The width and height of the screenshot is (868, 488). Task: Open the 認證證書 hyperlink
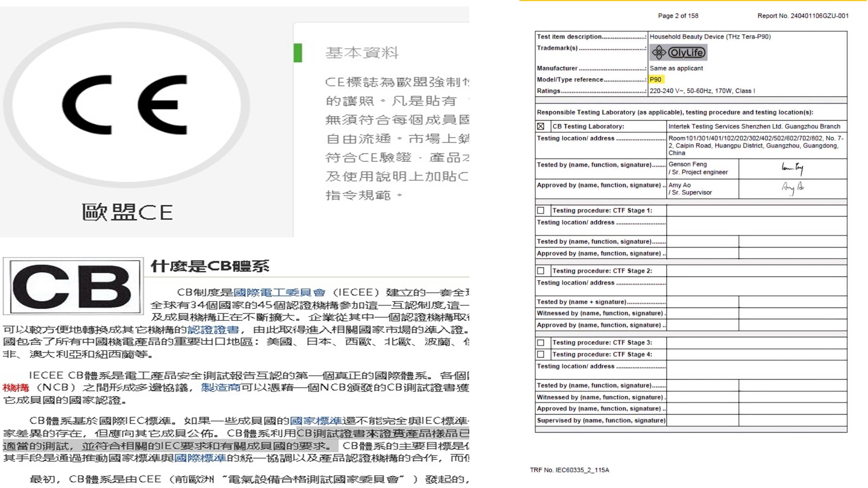(213, 330)
